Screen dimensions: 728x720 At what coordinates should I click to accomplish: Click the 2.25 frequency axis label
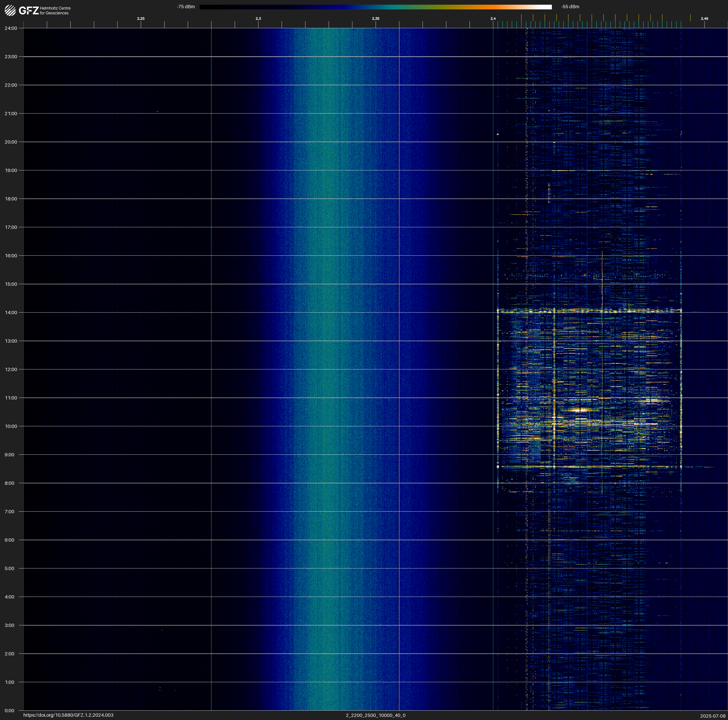pyautogui.click(x=140, y=19)
